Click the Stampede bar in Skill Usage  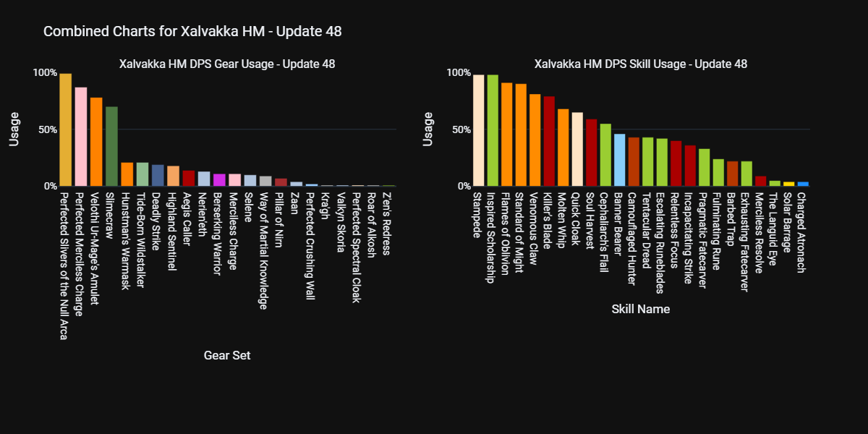[478, 130]
